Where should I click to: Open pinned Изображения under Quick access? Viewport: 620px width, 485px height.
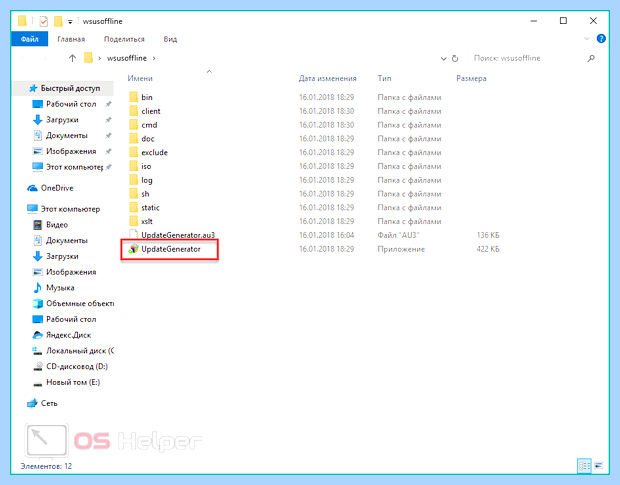click(x=64, y=151)
